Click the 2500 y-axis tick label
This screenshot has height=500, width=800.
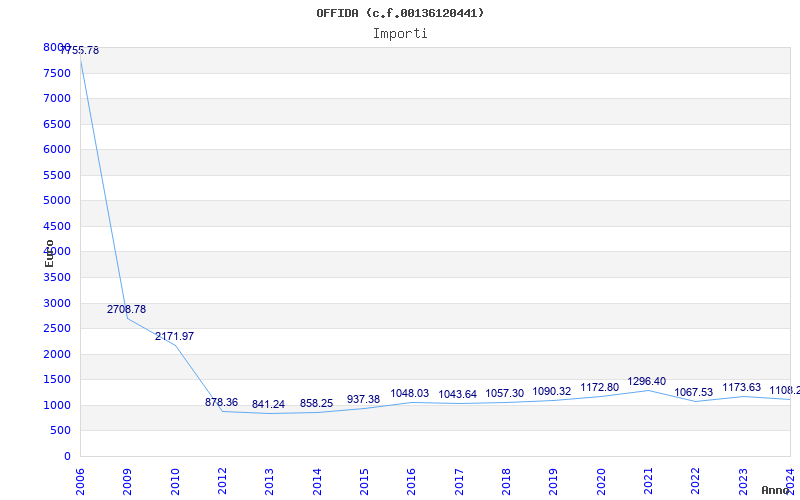[57, 329]
